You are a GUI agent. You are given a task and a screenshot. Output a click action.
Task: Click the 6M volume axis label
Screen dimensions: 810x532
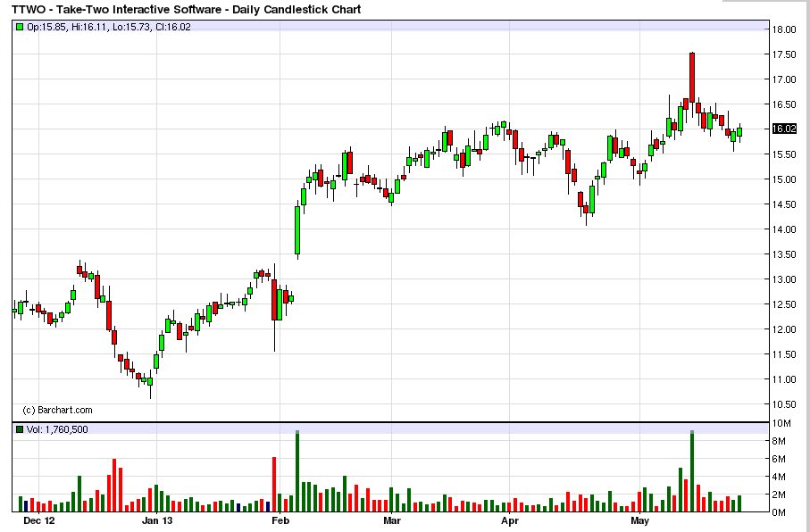point(780,459)
